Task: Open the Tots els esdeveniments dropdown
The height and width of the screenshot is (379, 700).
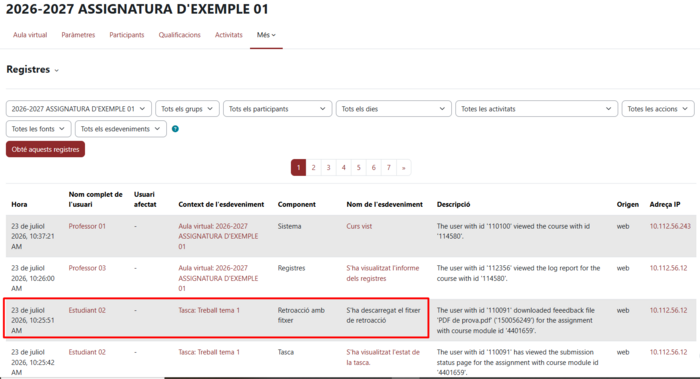Action: (121, 129)
